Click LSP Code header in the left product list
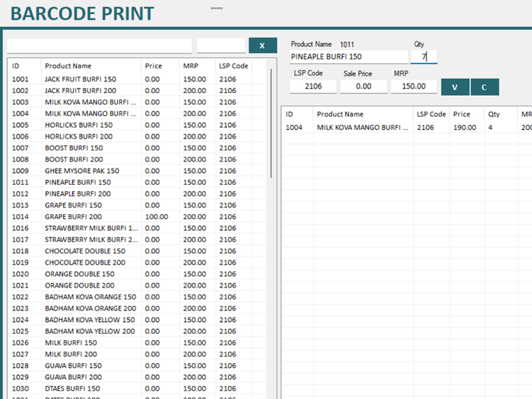 pyautogui.click(x=233, y=66)
